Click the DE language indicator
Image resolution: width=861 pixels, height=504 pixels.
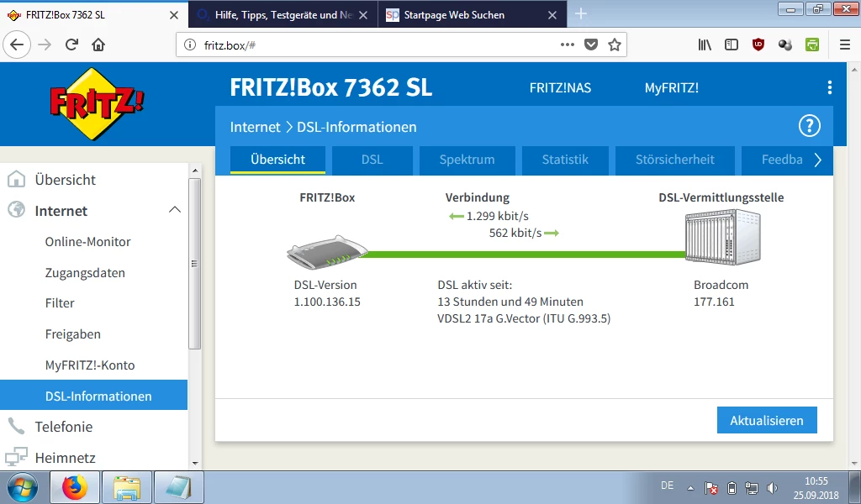(x=667, y=486)
